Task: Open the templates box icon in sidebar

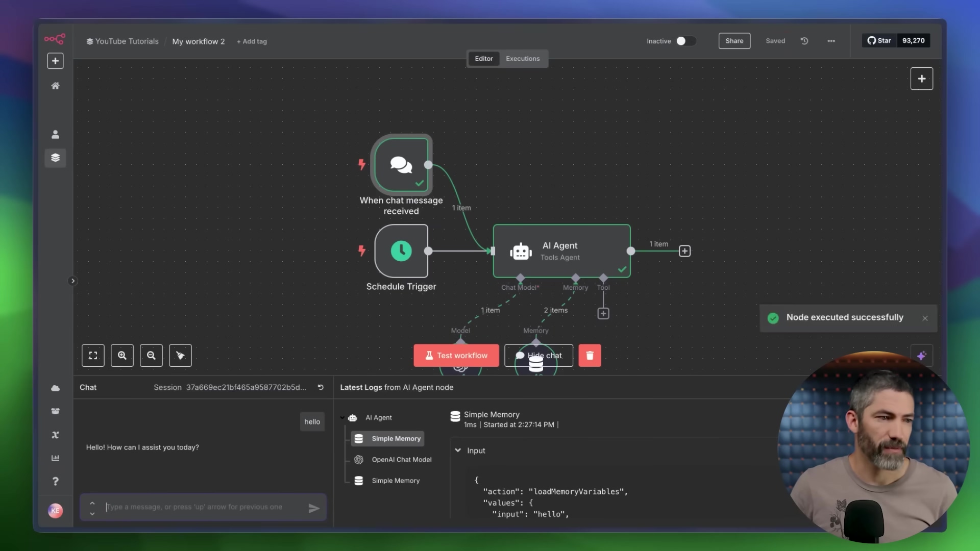Action: pos(55,411)
